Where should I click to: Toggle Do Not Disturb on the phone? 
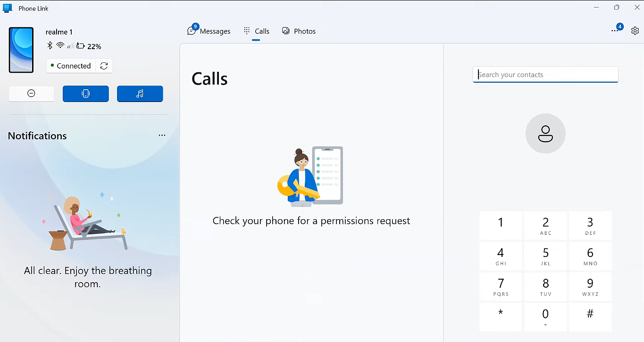[31, 94]
